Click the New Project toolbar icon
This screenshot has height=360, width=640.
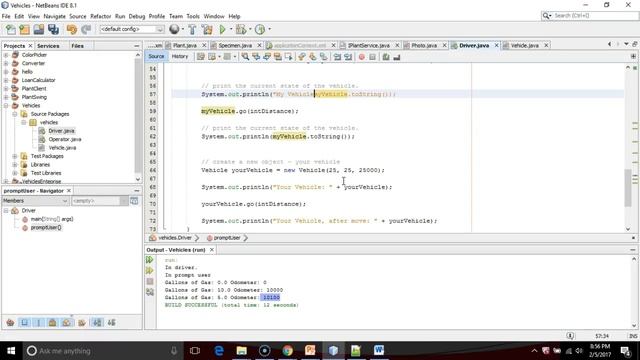click(24, 29)
